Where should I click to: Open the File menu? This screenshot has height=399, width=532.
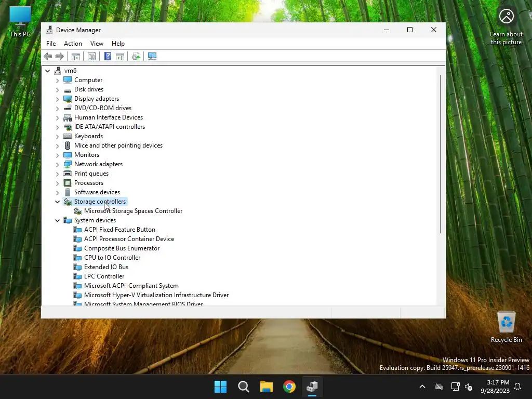click(51, 44)
